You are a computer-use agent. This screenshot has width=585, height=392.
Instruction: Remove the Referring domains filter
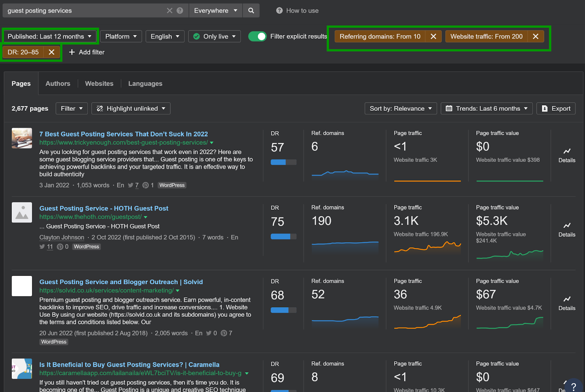pyautogui.click(x=433, y=37)
